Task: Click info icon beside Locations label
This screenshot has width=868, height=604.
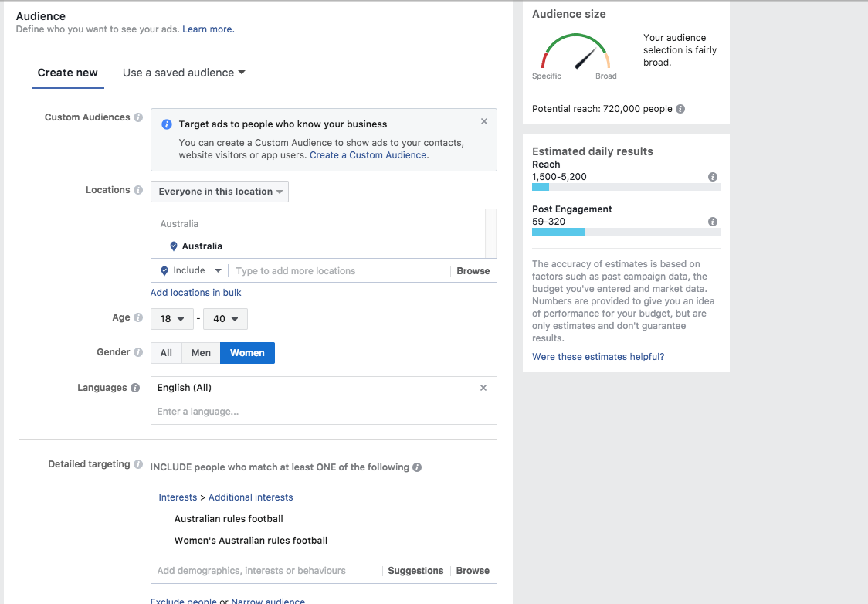Action: point(138,190)
